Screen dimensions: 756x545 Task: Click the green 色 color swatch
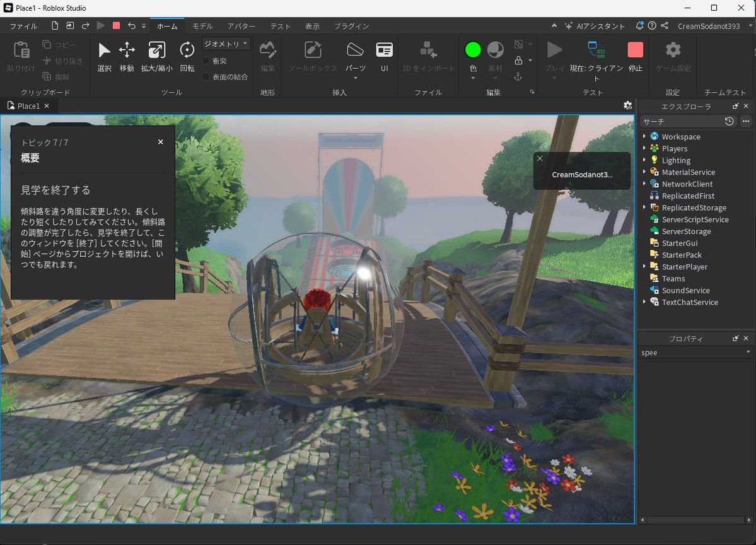(x=472, y=50)
